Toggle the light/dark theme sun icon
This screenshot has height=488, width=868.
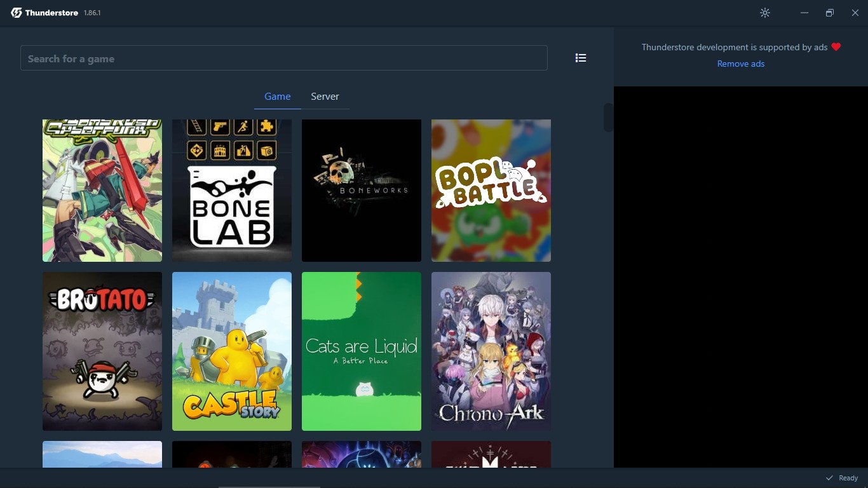[x=764, y=13]
